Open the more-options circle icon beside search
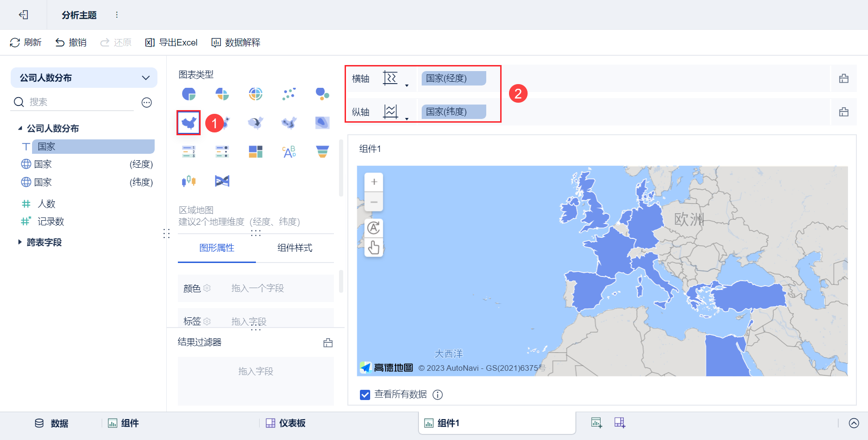The image size is (868, 440). 147,102
